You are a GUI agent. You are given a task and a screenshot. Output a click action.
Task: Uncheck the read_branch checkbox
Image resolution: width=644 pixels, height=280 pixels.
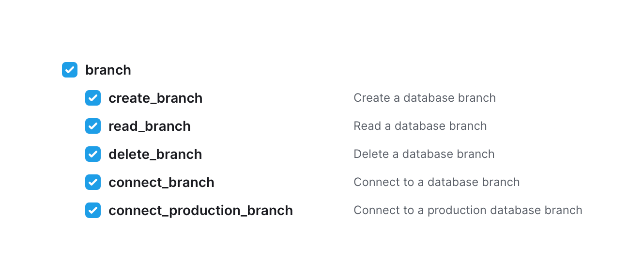click(93, 126)
